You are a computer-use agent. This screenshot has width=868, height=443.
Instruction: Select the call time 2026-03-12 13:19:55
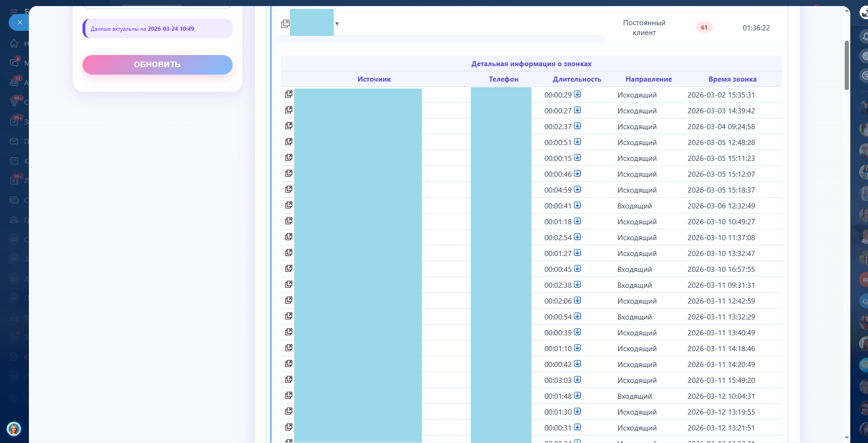point(721,412)
